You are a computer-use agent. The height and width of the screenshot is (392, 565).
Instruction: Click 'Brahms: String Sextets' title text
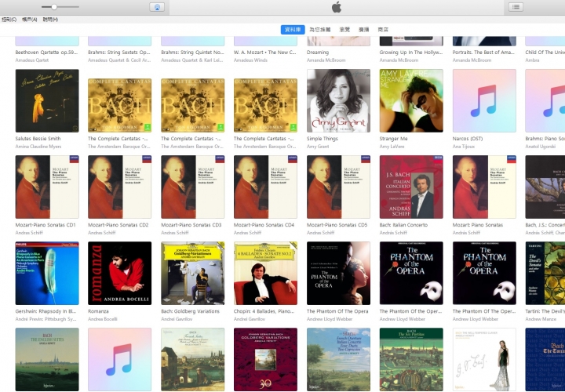coord(119,53)
